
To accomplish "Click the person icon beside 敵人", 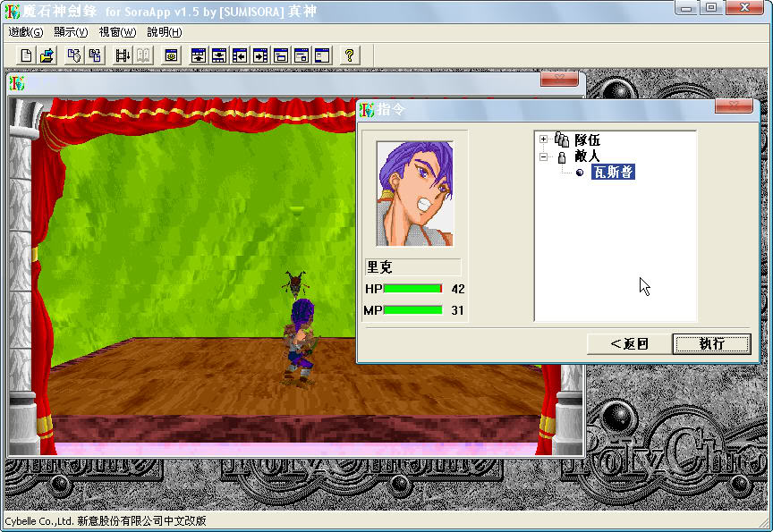I will 562,157.
